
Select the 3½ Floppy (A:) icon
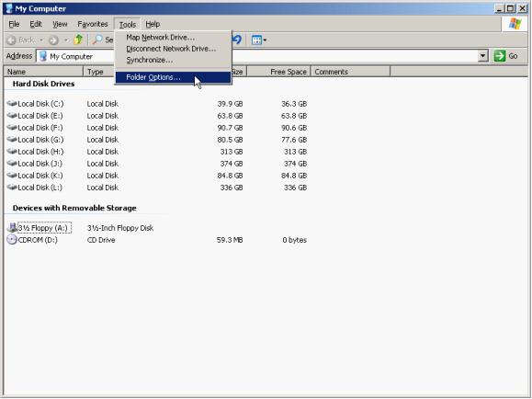pos(12,227)
